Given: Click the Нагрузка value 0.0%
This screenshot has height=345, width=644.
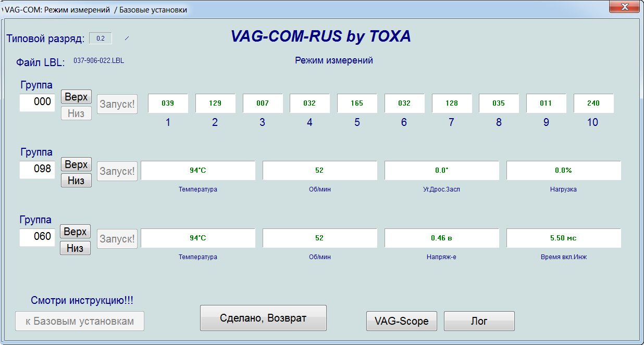Looking at the screenshot, I should (x=564, y=170).
